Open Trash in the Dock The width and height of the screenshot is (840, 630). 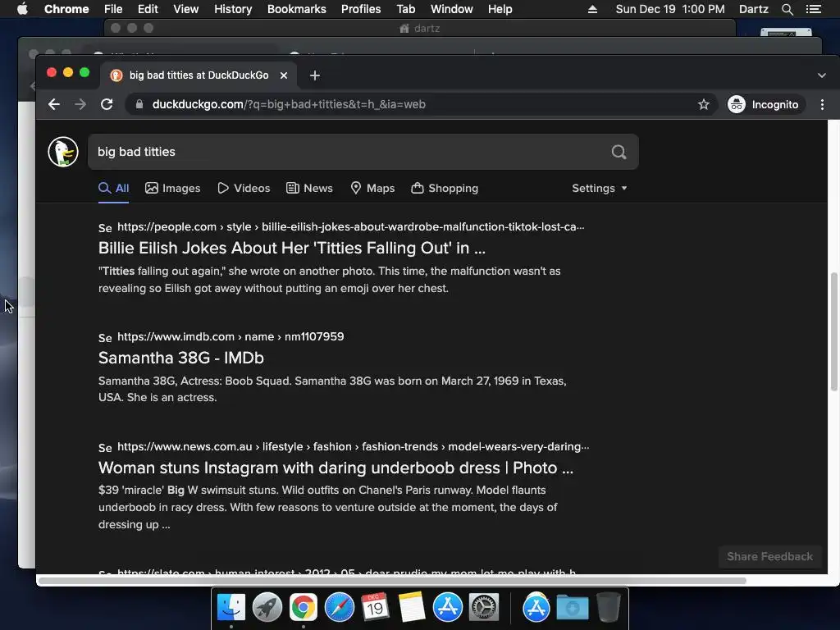click(609, 608)
